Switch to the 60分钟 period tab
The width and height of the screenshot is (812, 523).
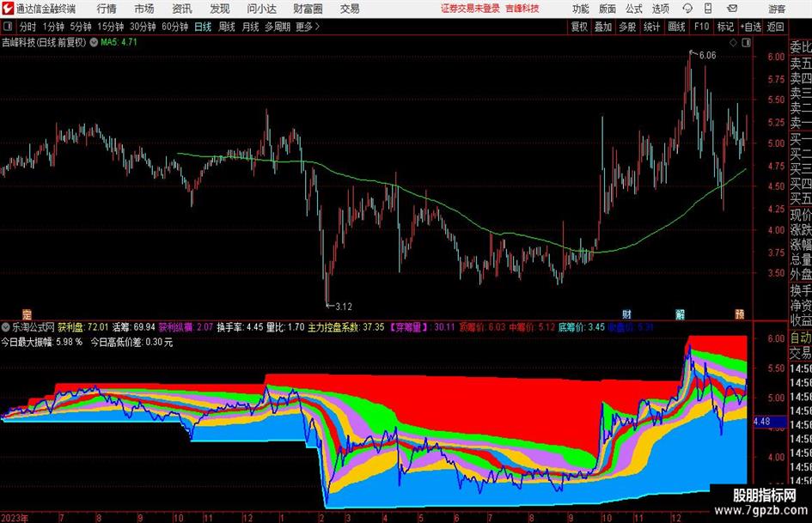click(174, 27)
